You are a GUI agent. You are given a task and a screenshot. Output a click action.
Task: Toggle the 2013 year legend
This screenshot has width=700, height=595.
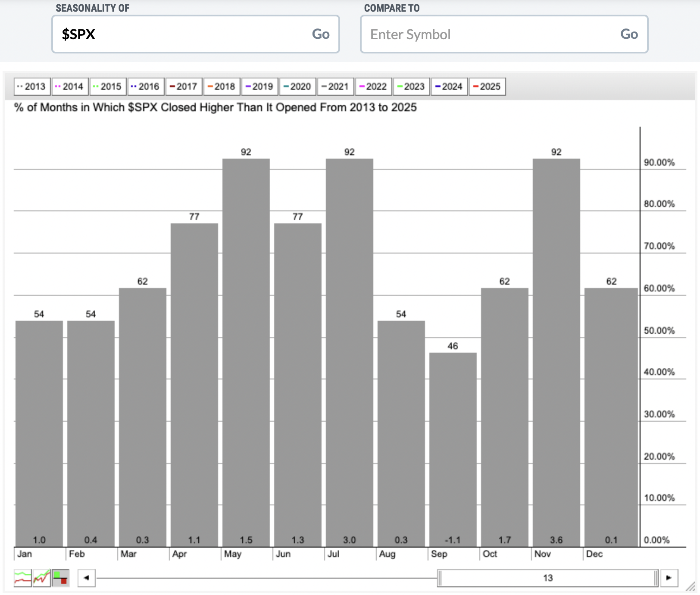pos(32,86)
